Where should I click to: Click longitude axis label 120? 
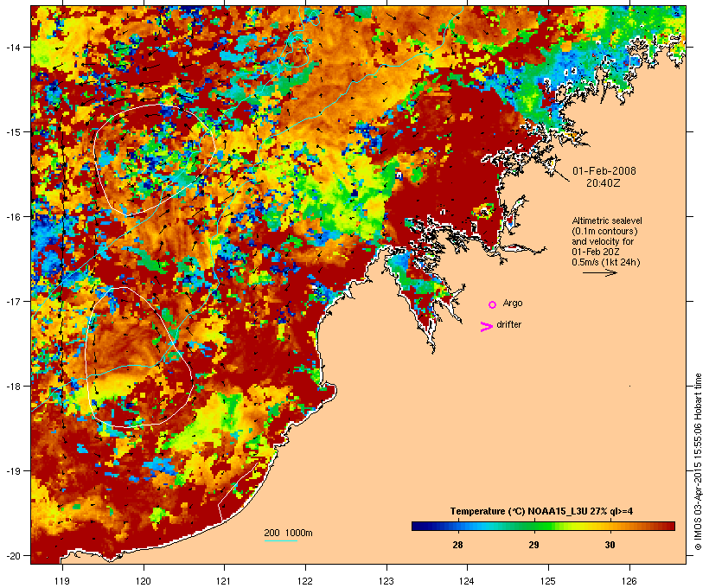[144, 581]
